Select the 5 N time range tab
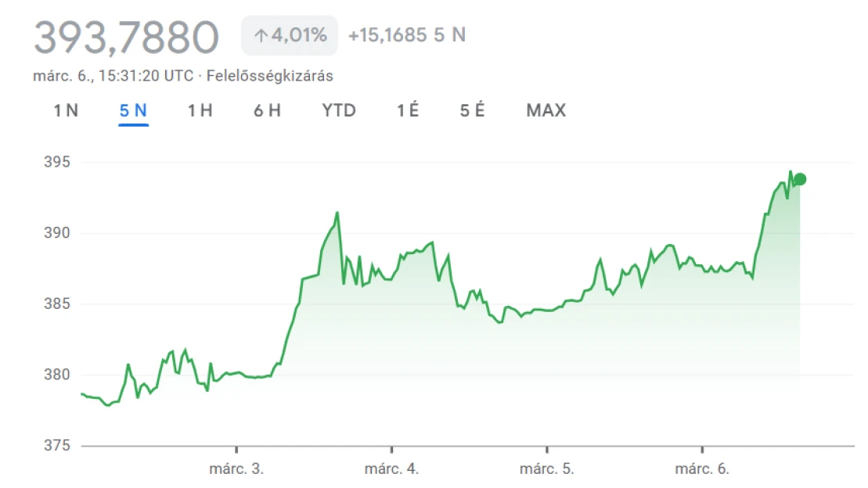Image resolution: width=868 pixels, height=488 pixels. 133,110
